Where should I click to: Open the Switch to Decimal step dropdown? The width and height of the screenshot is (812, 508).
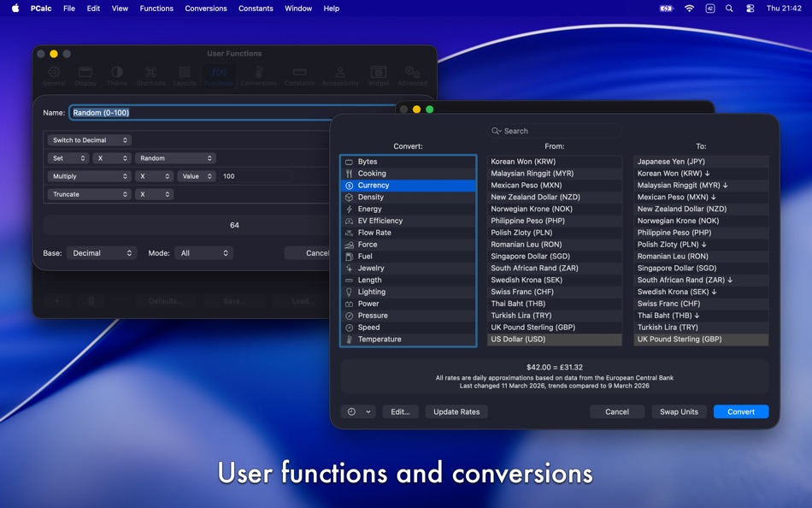(91, 139)
